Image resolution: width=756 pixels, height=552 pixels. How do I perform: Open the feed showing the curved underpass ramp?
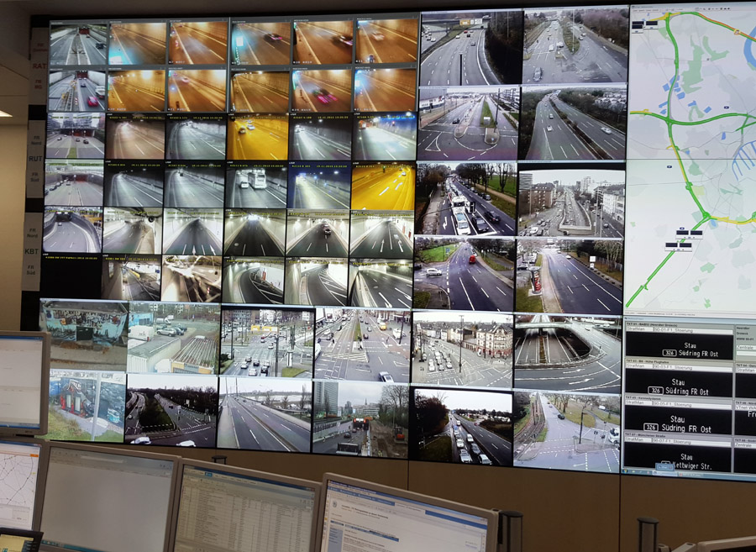[x=568, y=353]
